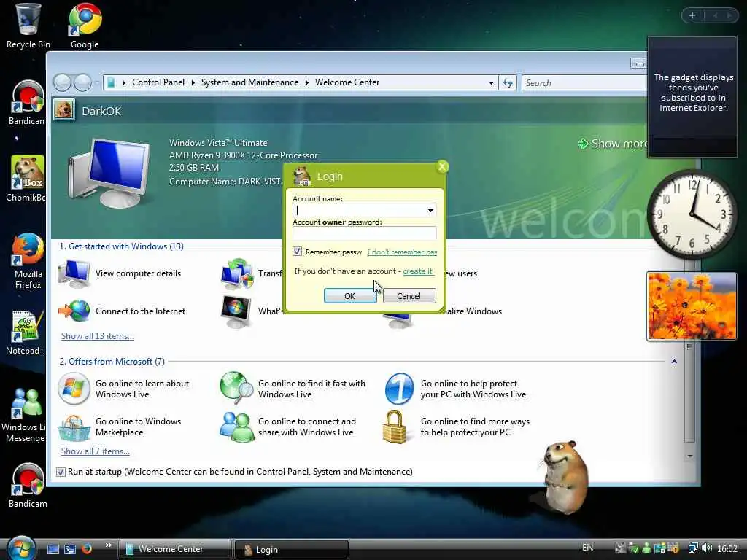This screenshot has width=747, height=560.
Task: Click 'Get started with Windows (13)' heading
Action: [x=122, y=246]
